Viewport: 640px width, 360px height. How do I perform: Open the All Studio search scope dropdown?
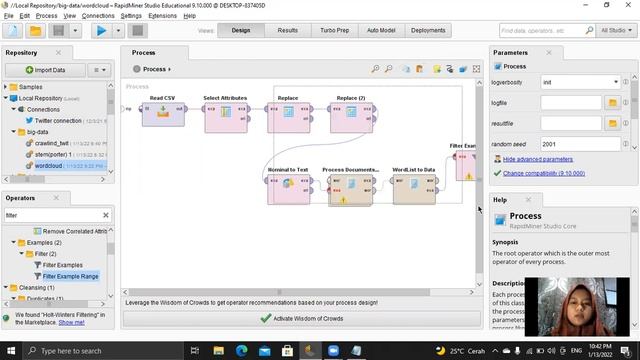616,31
